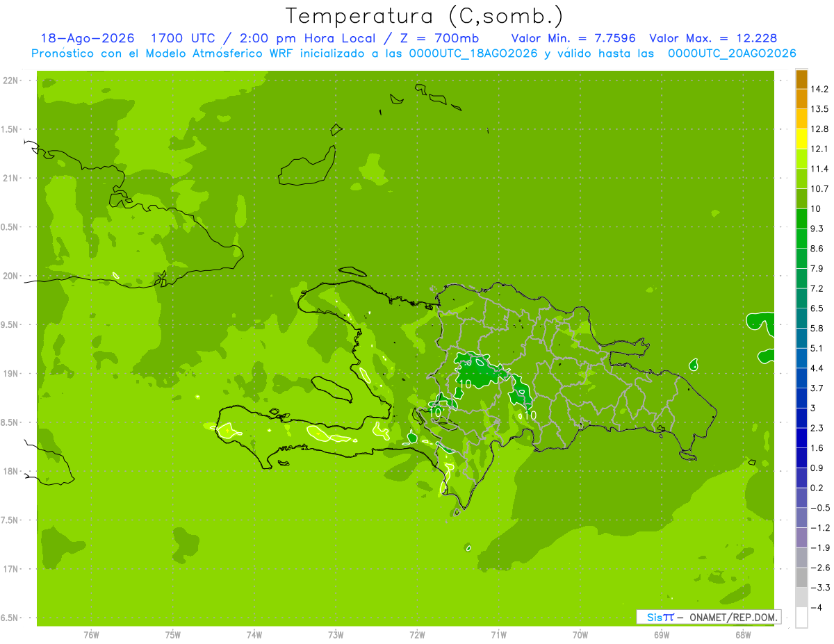
Task: Click the longitude axis label "70W"
Action: [580, 634]
